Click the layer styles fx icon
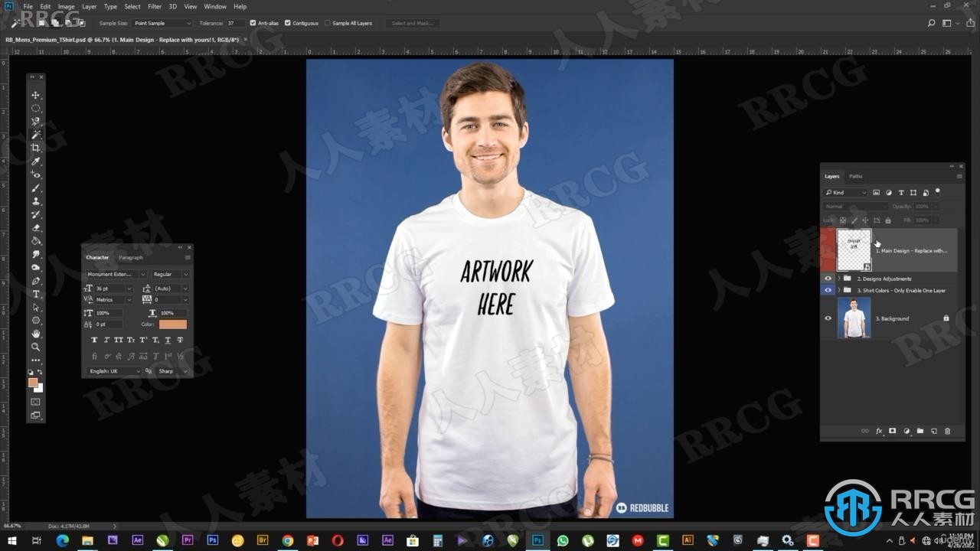 coord(879,431)
